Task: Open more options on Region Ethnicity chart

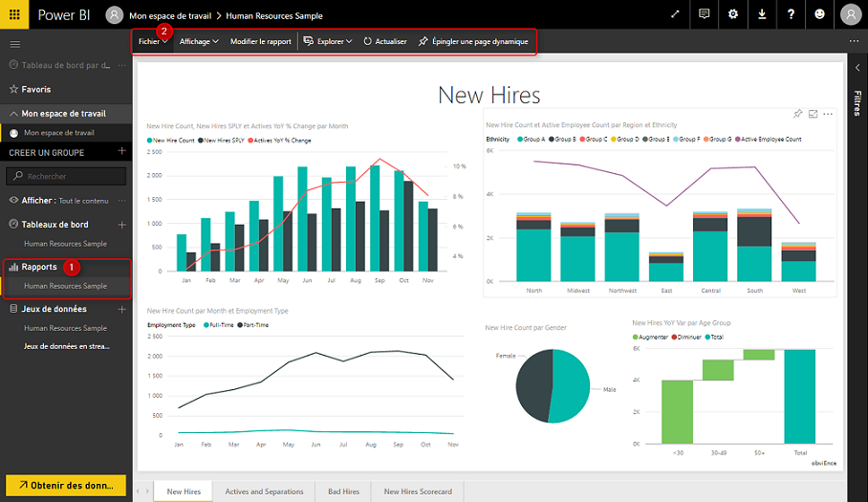Action: tap(828, 114)
